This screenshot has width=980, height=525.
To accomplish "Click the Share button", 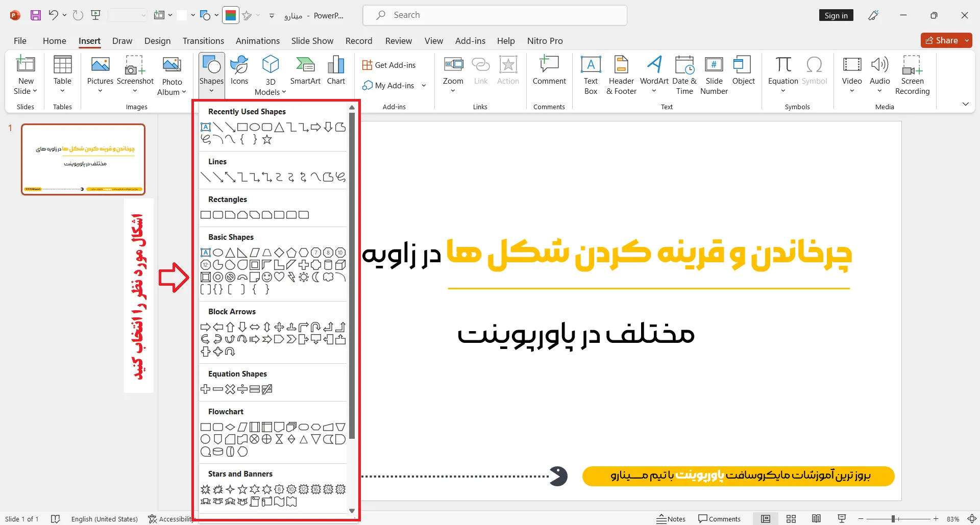I will pyautogui.click(x=942, y=40).
